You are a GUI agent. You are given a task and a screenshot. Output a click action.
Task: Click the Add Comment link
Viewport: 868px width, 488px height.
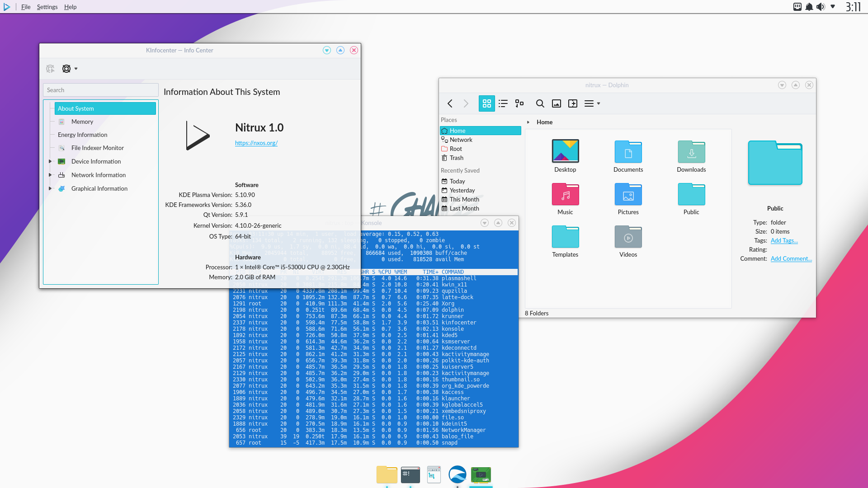point(791,258)
